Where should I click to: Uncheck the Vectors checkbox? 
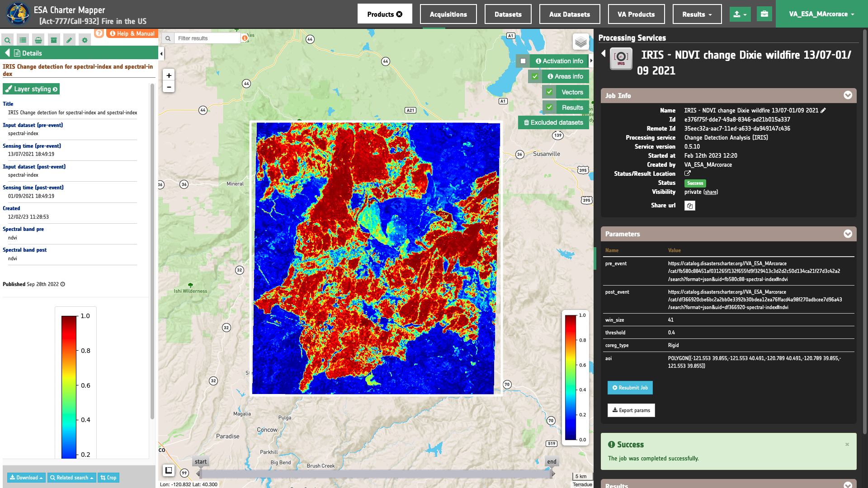549,92
